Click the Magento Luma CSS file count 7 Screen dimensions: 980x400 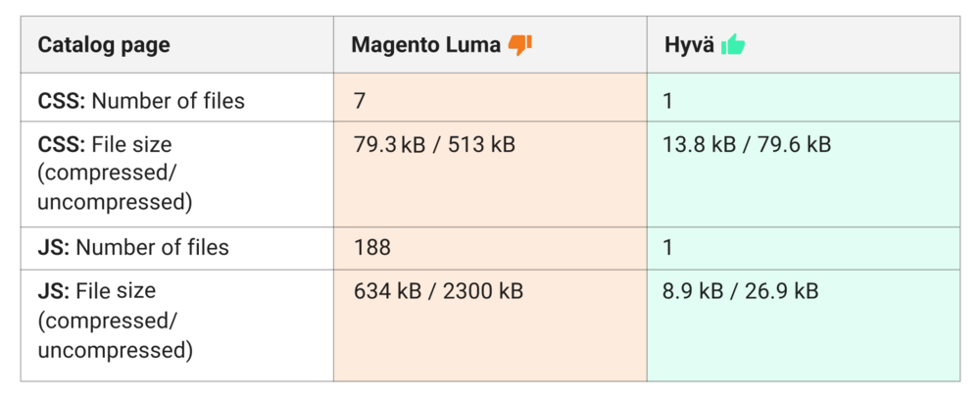pyautogui.click(x=360, y=100)
